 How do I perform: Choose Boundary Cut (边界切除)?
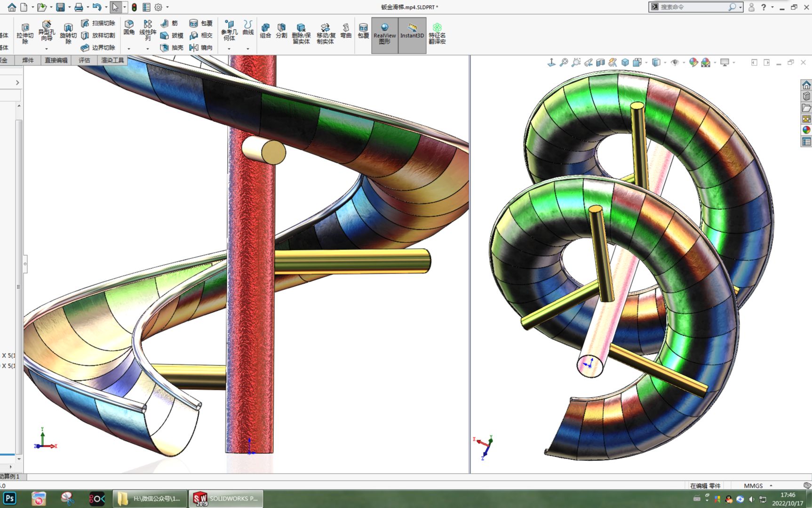[x=98, y=48]
